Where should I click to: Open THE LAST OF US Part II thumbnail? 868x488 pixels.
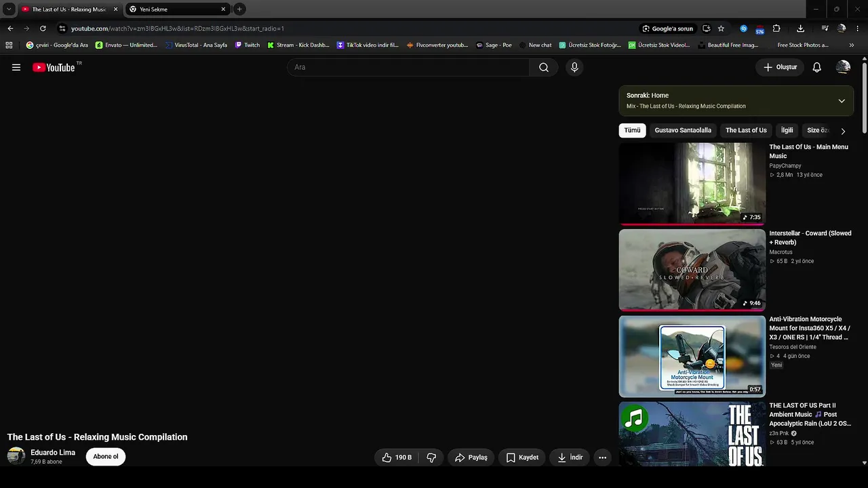pos(692,434)
